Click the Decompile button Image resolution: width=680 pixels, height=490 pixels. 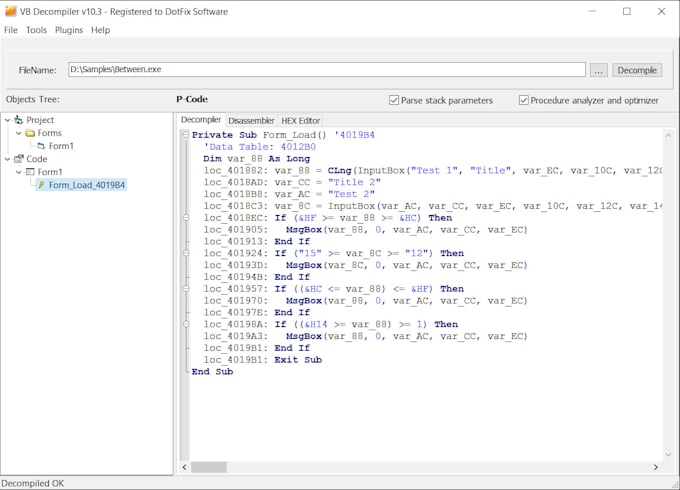click(x=637, y=70)
